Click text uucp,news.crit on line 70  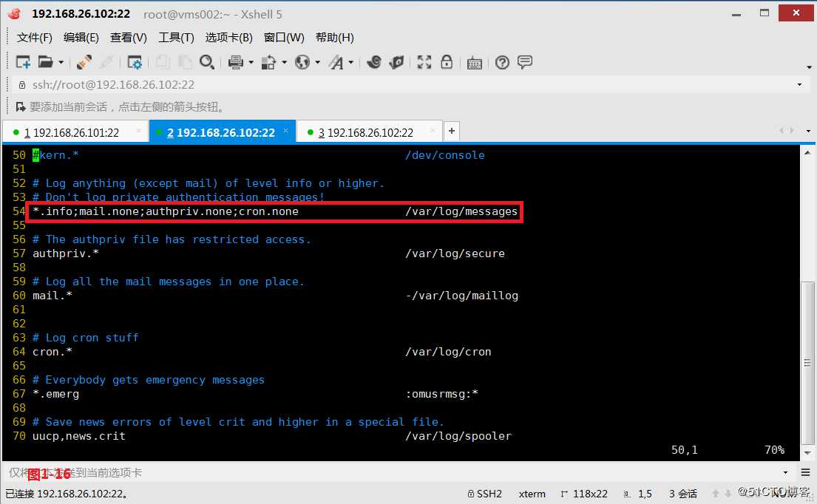(x=79, y=436)
